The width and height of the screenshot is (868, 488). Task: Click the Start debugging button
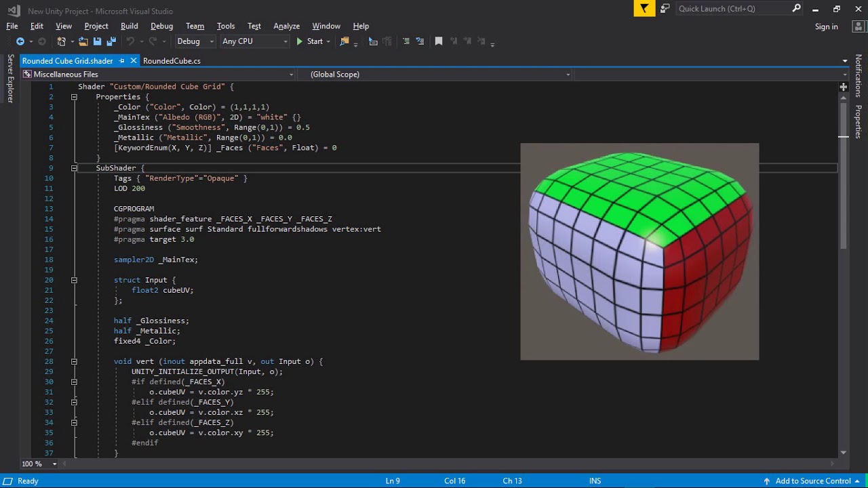tap(309, 41)
